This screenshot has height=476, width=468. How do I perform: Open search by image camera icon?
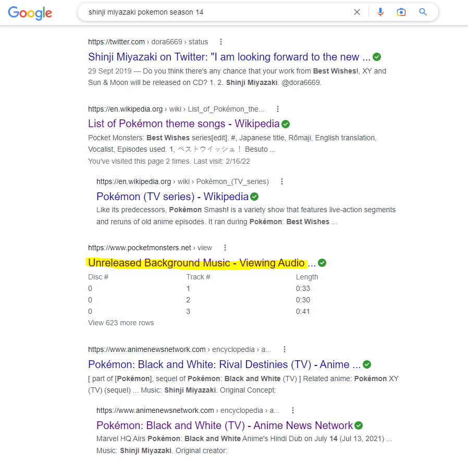click(x=401, y=12)
